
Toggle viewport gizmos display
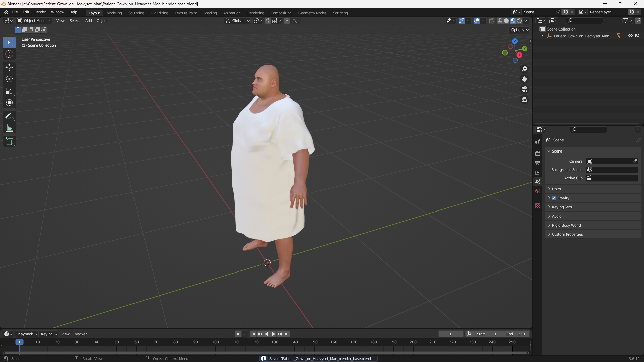(x=462, y=21)
